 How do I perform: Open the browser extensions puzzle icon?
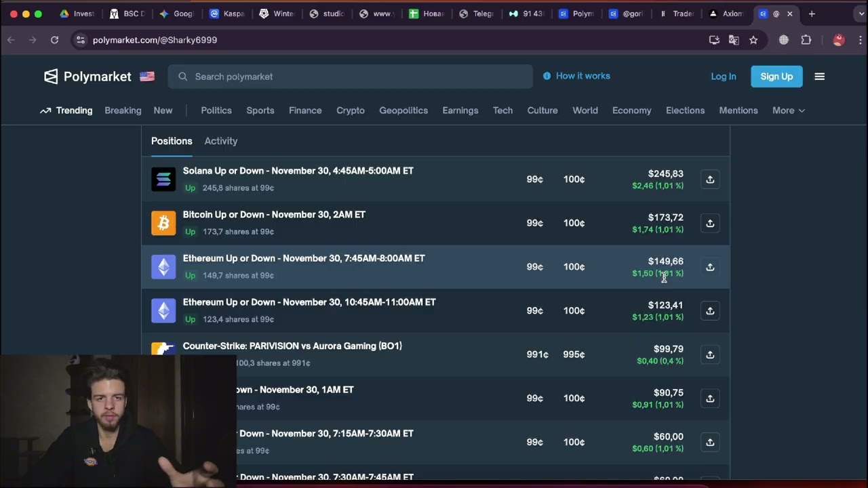806,40
